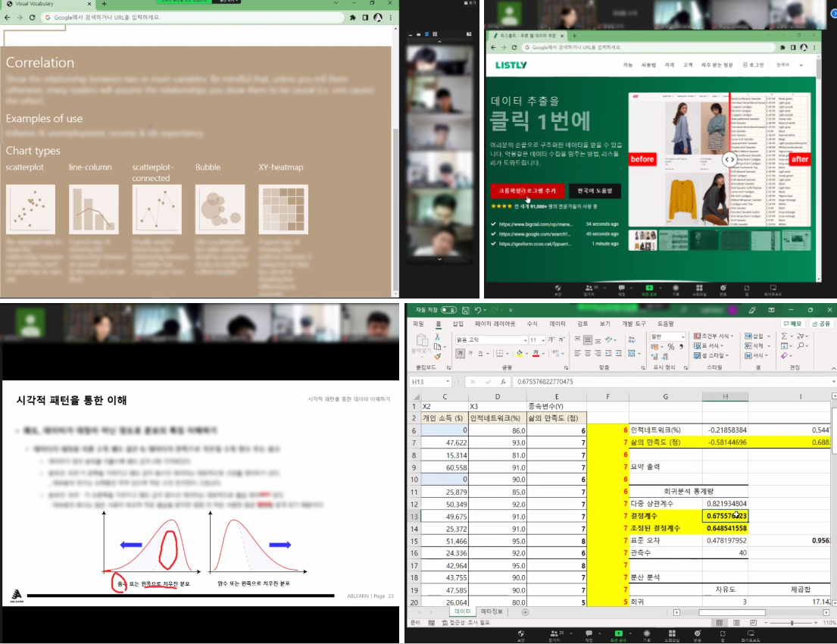Switch to the 메타정보 sheet tab

tap(492, 611)
